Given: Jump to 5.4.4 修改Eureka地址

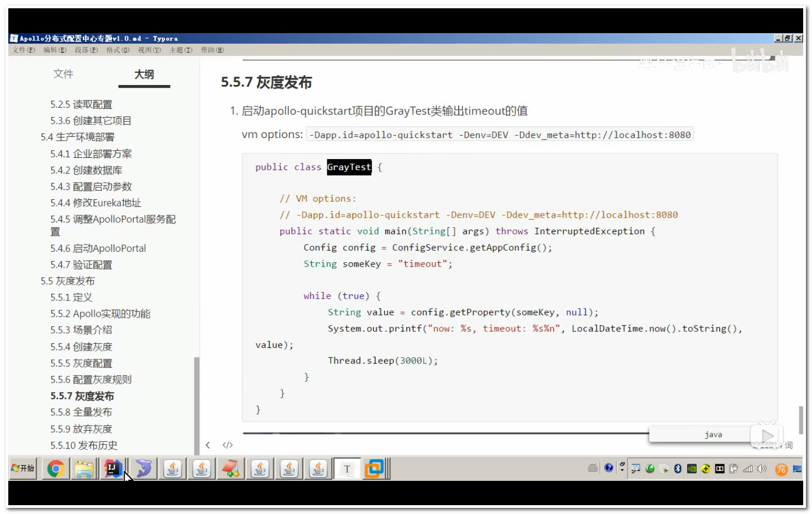Looking at the screenshot, I should [95, 203].
